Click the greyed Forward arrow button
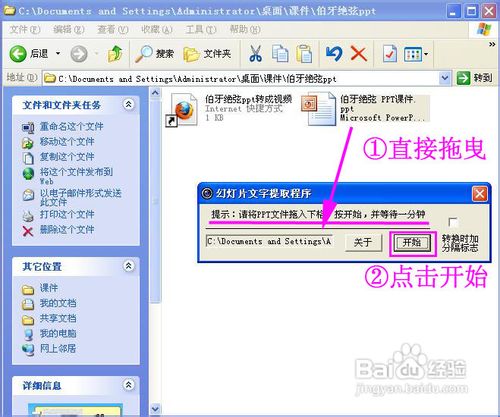The width and height of the screenshot is (500, 417). 79,54
